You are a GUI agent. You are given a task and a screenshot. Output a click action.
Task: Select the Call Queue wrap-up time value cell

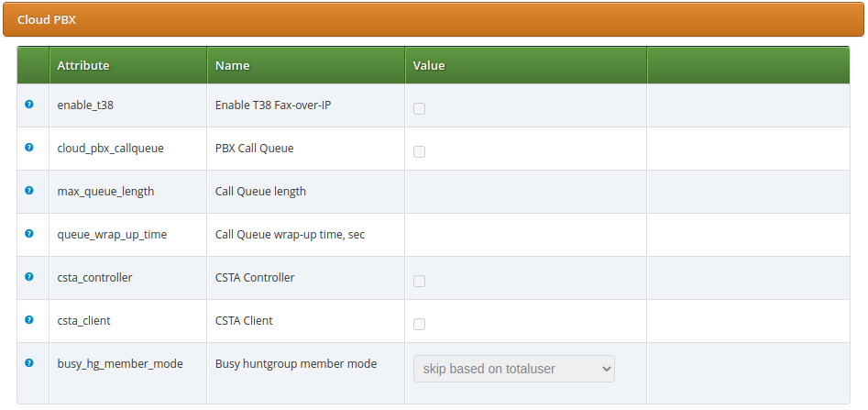526,235
